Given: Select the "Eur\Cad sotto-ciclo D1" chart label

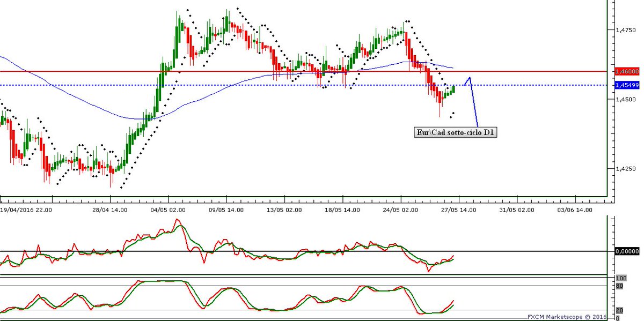Looking at the screenshot, I should point(456,132).
